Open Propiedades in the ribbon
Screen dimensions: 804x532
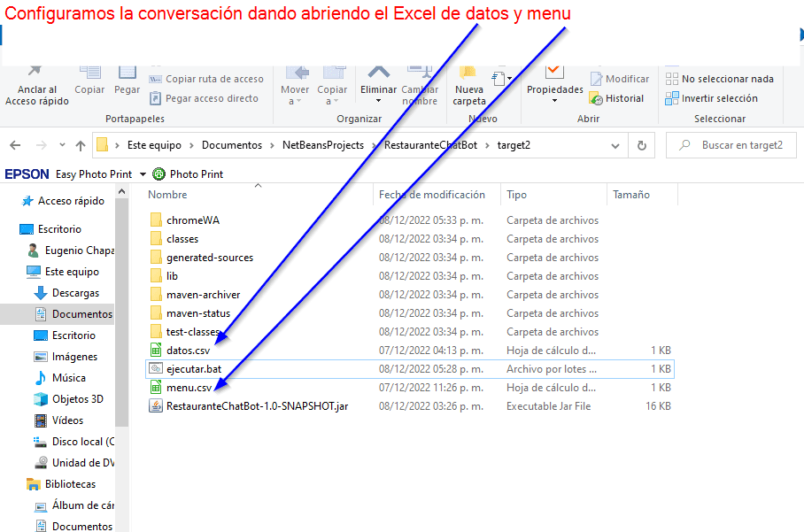pyautogui.click(x=555, y=85)
